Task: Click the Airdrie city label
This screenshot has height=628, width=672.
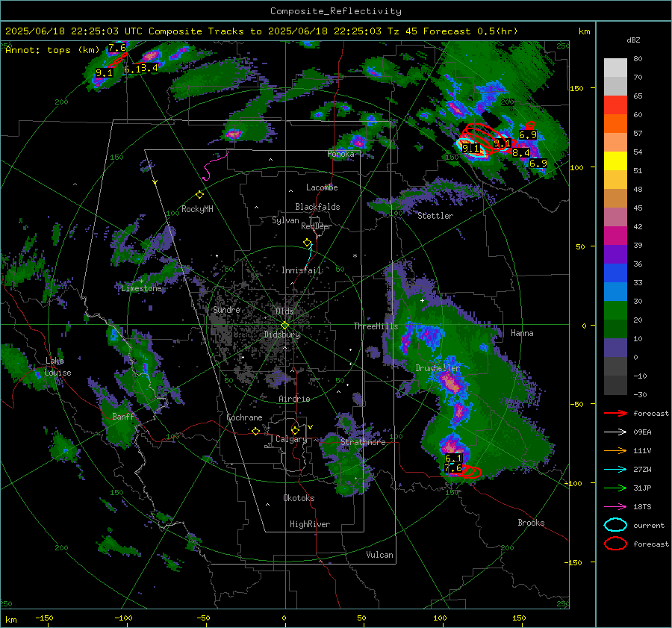Action: pos(294,399)
